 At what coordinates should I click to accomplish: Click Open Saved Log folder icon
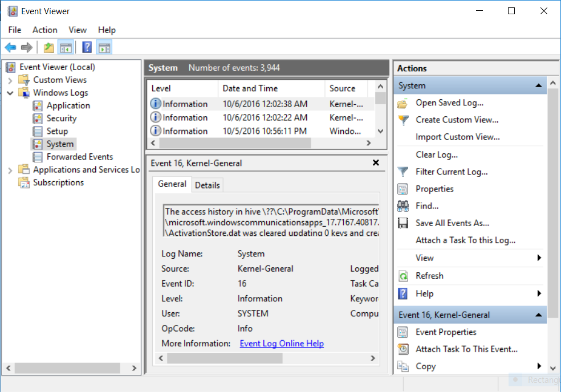(403, 104)
